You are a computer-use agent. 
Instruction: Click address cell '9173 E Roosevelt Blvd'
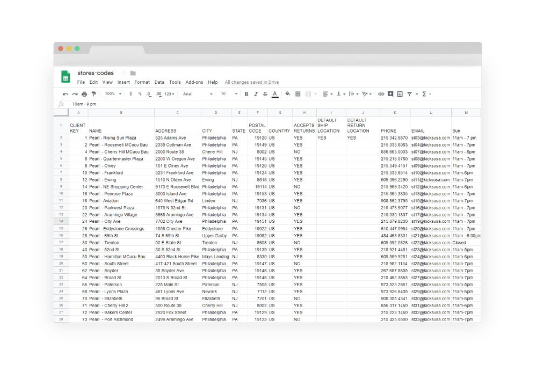click(x=177, y=187)
